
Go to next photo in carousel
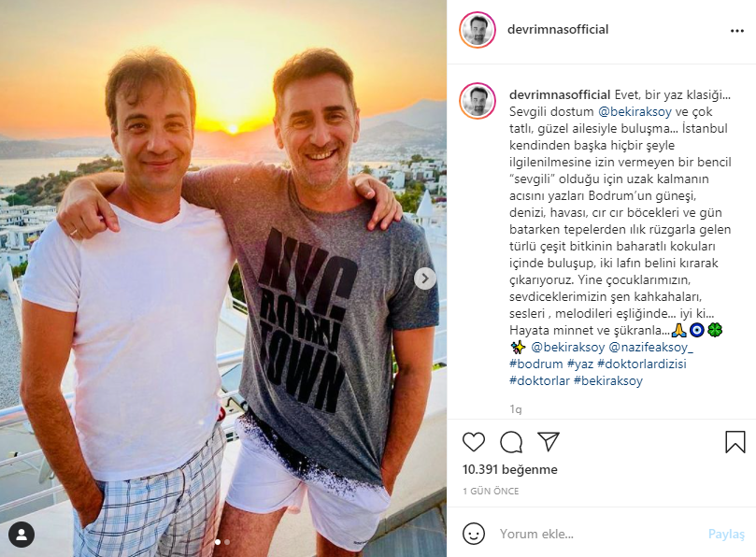click(x=424, y=278)
